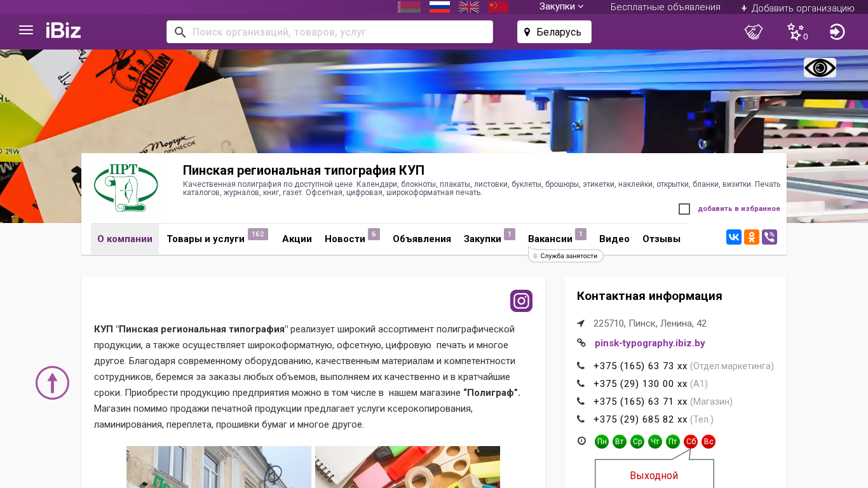The height and width of the screenshot is (488, 868).
Task: Open the company Instagram icon
Action: tap(521, 301)
